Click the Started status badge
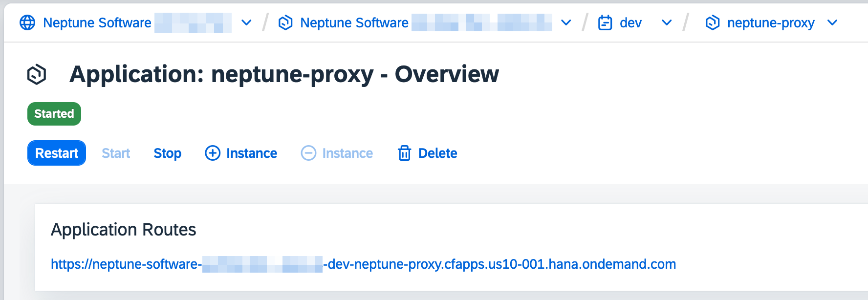 click(x=54, y=114)
